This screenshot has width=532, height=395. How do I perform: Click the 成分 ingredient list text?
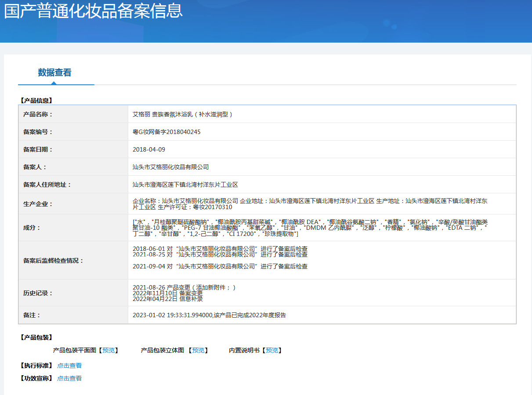[310, 228]
